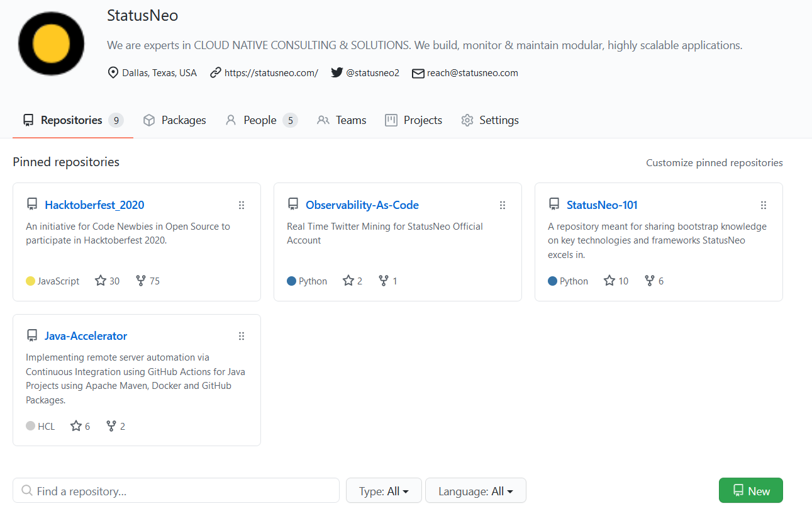Open the Observability-As-Code repository
Screen dimensions: 812x511
pyautogui.click(x=362, y=205)
